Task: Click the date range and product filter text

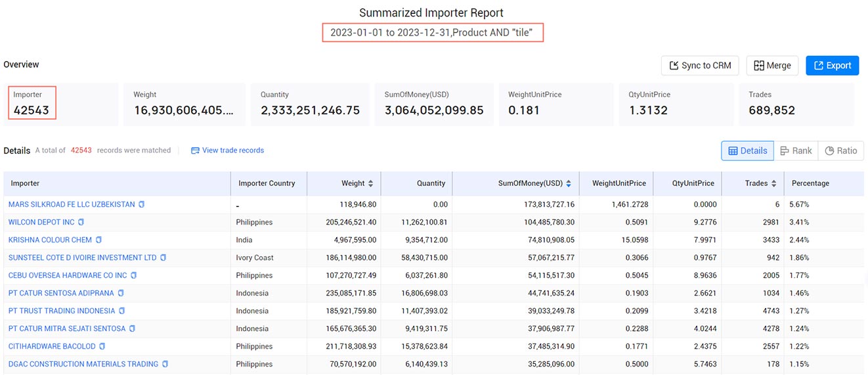Action: point(433,32)
